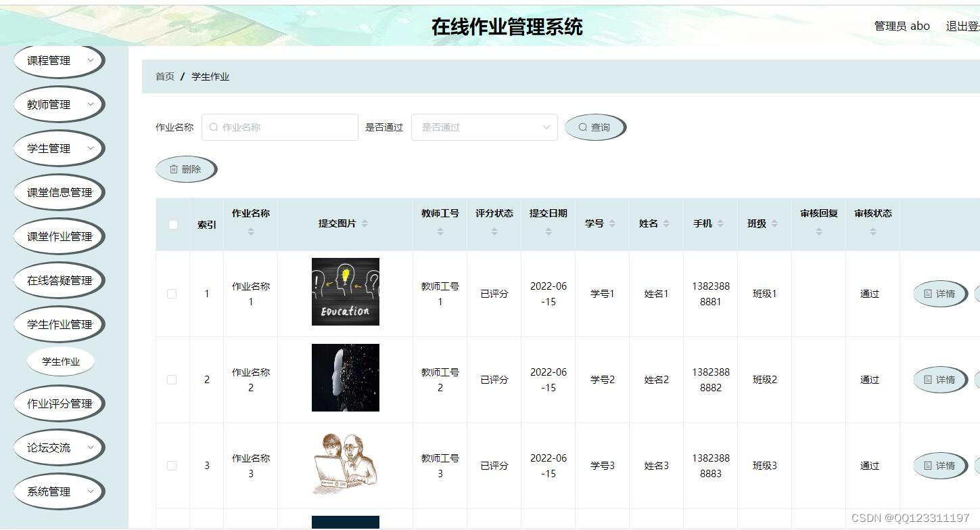Sort by 审核回复 column arrows
Viewport: 980px width, 530px height.
tap(819, 231)
